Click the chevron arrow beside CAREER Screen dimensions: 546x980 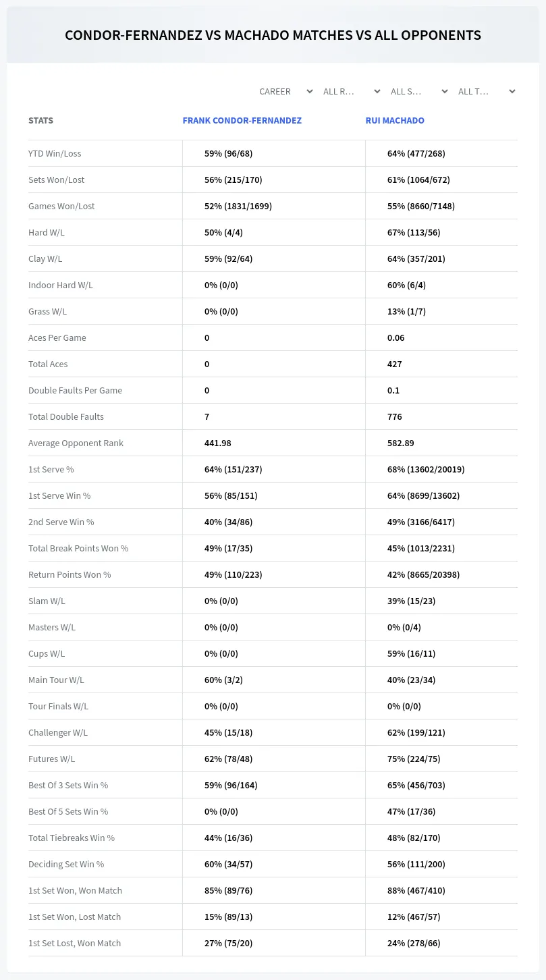(x=309, y=91)
